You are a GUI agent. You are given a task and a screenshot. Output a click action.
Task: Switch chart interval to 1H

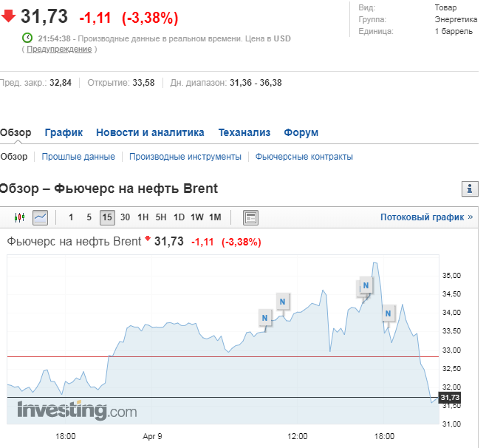coord(143,217)
